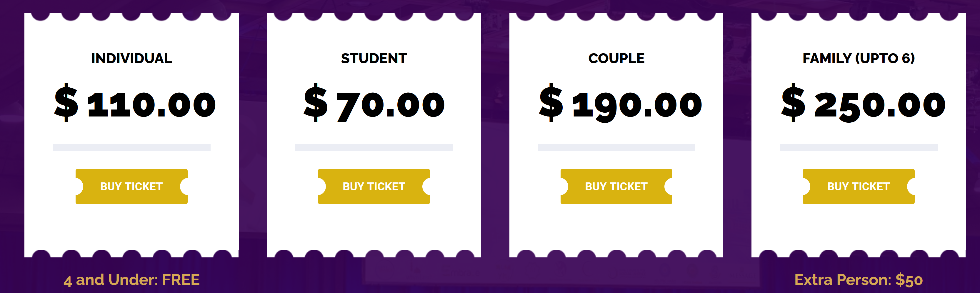
Task: Click the '4 and Under: FREE' note
Action: [131, 280]
